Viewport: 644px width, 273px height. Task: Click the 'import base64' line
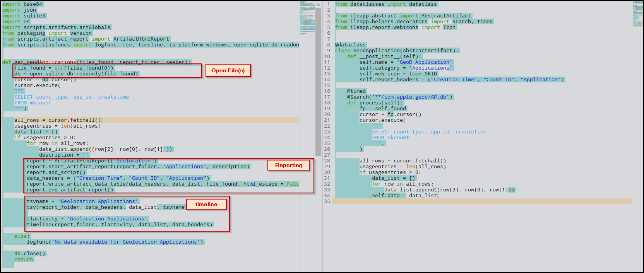(x=22, y=4)
